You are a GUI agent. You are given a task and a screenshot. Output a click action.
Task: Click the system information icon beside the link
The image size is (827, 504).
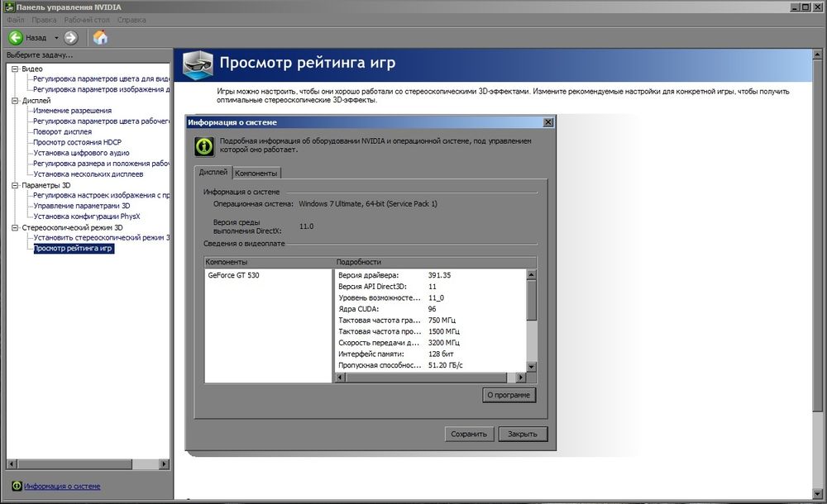pyautogui.click(x=17, y=486)
